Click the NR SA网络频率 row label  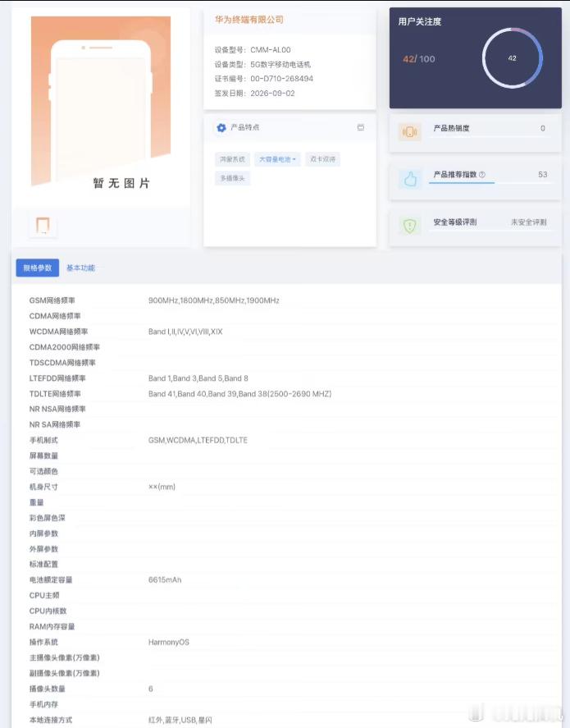coord(55,425)
